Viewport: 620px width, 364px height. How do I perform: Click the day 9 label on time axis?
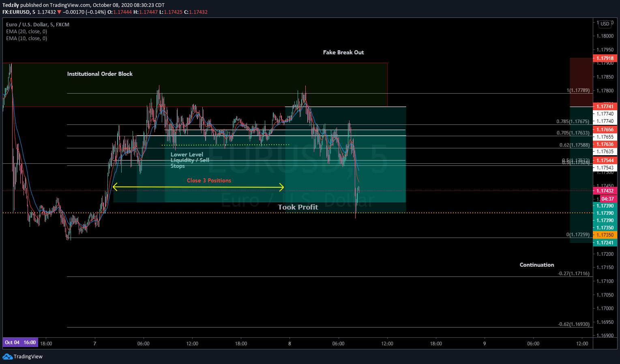click(x=485, y=344)
